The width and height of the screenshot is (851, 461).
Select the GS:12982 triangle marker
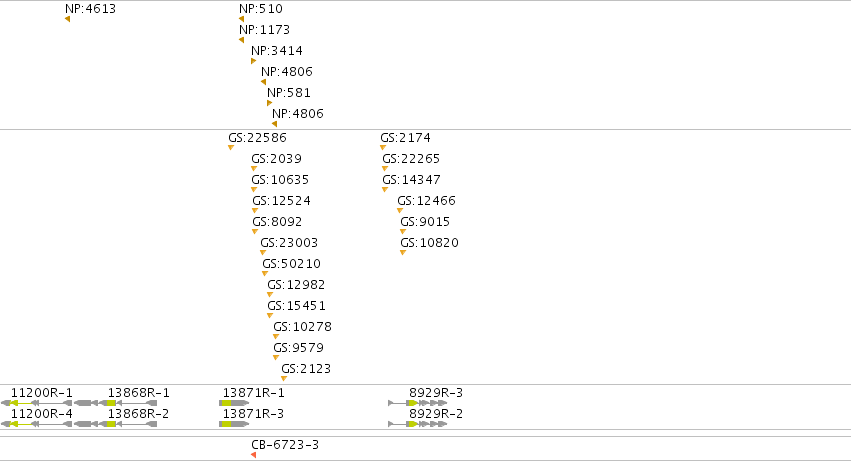(x=270, y=295)
